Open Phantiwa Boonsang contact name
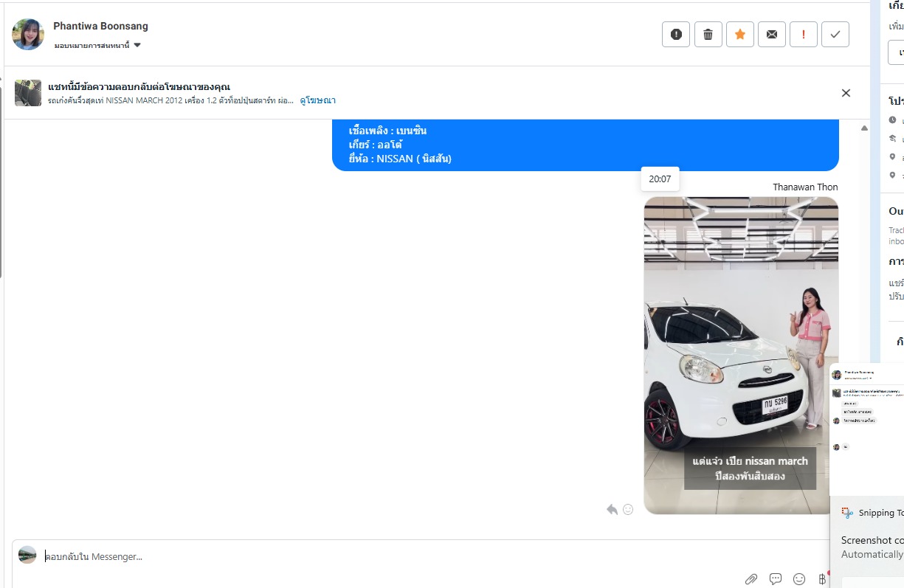This screenshot has width=904, height=588. pyautogui.click(x=100, y=26)
